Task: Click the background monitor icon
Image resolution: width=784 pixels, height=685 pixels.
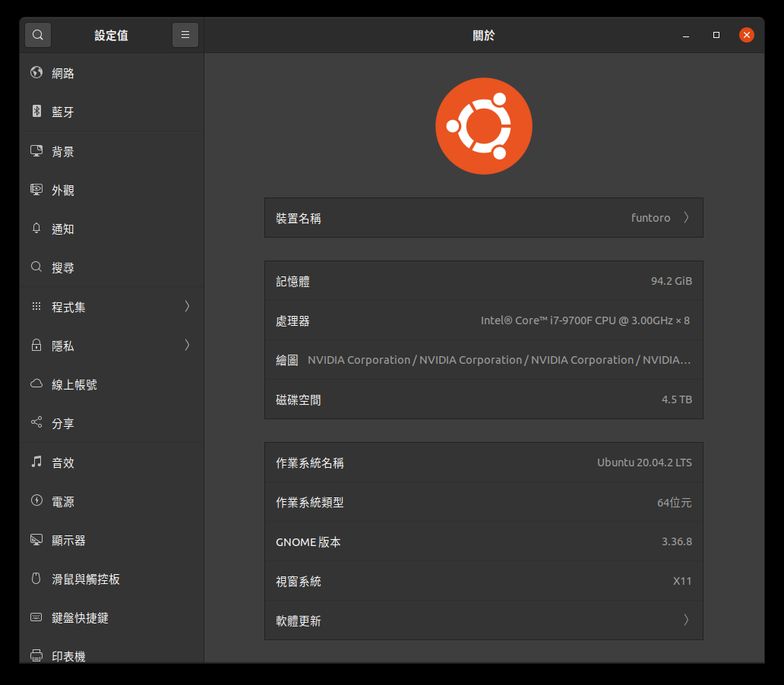Action: click(36, 151)
